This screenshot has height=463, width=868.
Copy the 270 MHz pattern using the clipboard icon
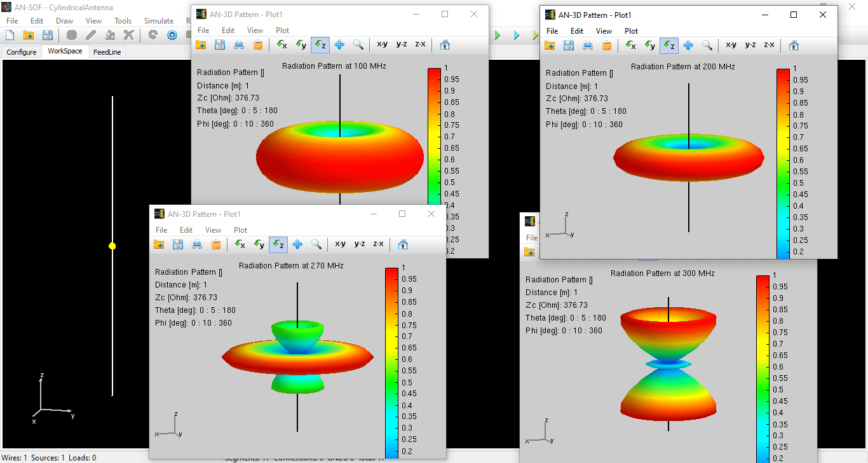click(x=216, y=244)
